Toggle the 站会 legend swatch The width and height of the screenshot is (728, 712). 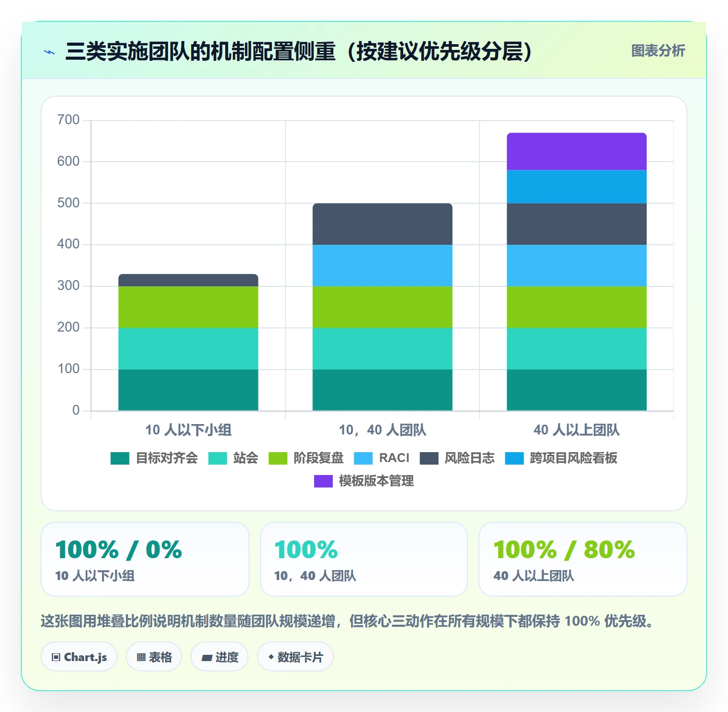tap(217, 458)
